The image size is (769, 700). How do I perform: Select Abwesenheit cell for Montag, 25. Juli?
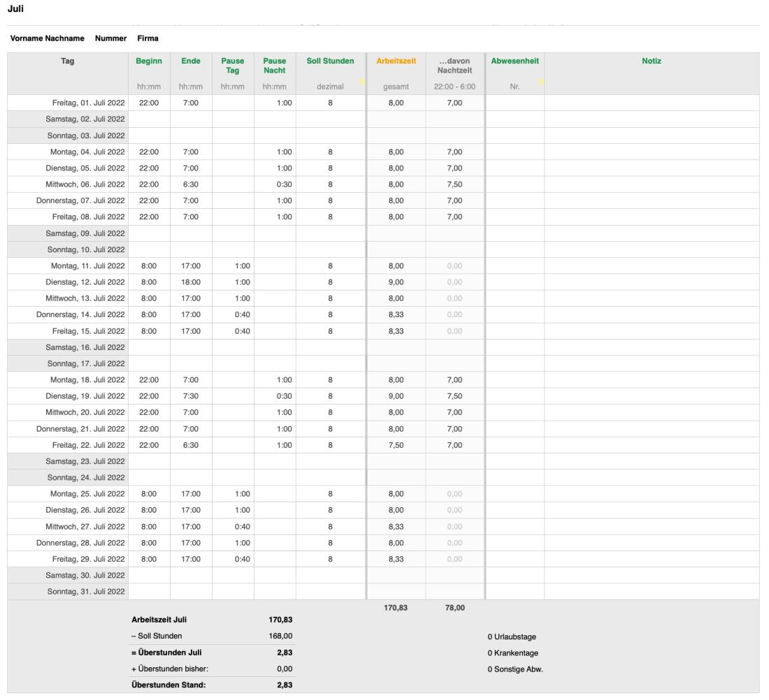pos(515,494)
